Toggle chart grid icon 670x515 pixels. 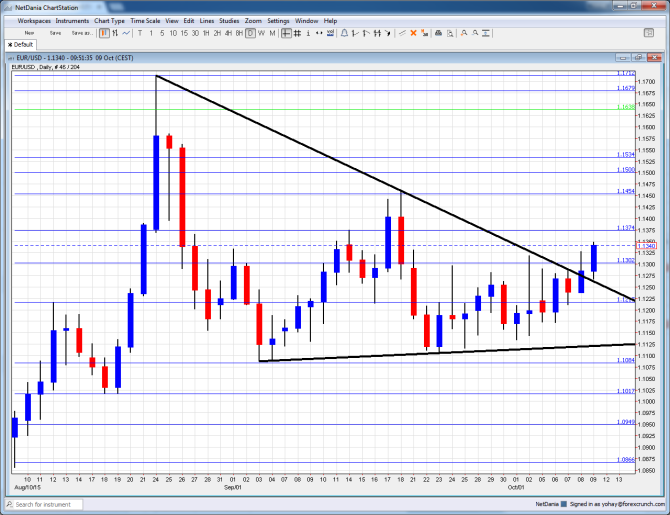click(x=297, y=33)
